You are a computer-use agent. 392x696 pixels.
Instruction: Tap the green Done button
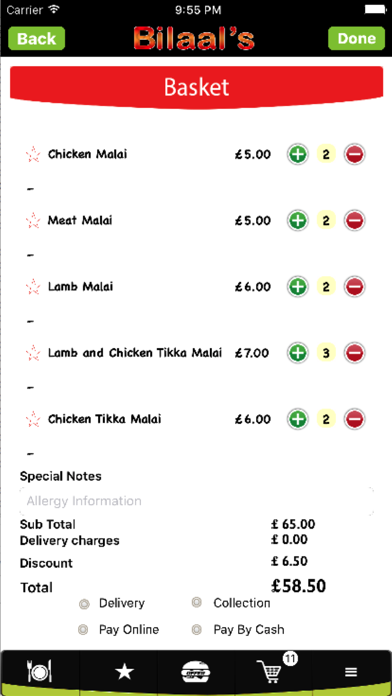[356, 39]
